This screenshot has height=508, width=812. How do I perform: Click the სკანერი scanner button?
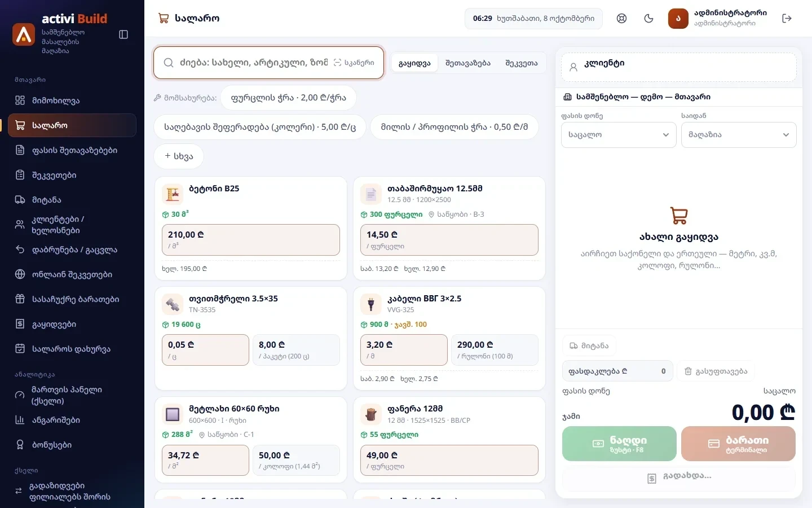[354, 63]
